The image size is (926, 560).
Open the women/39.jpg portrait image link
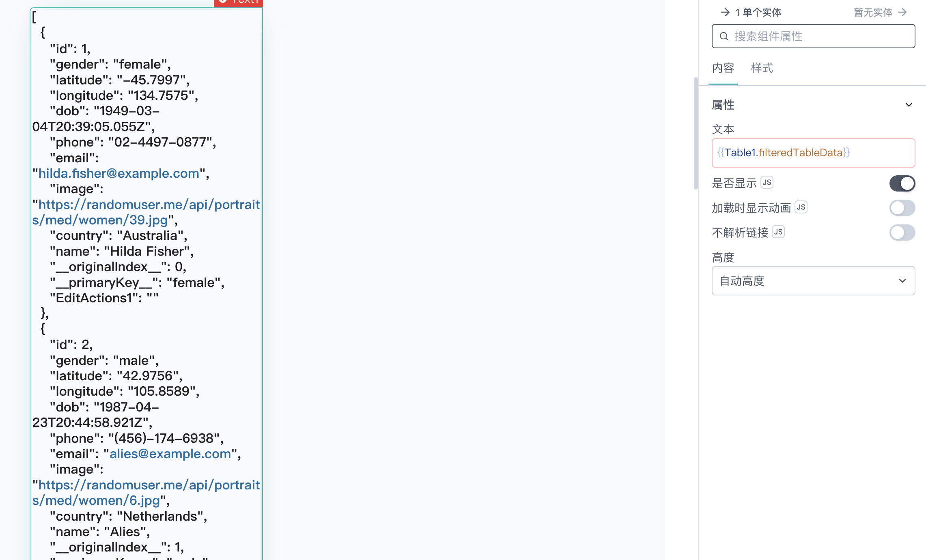click(x=146, y=212)
